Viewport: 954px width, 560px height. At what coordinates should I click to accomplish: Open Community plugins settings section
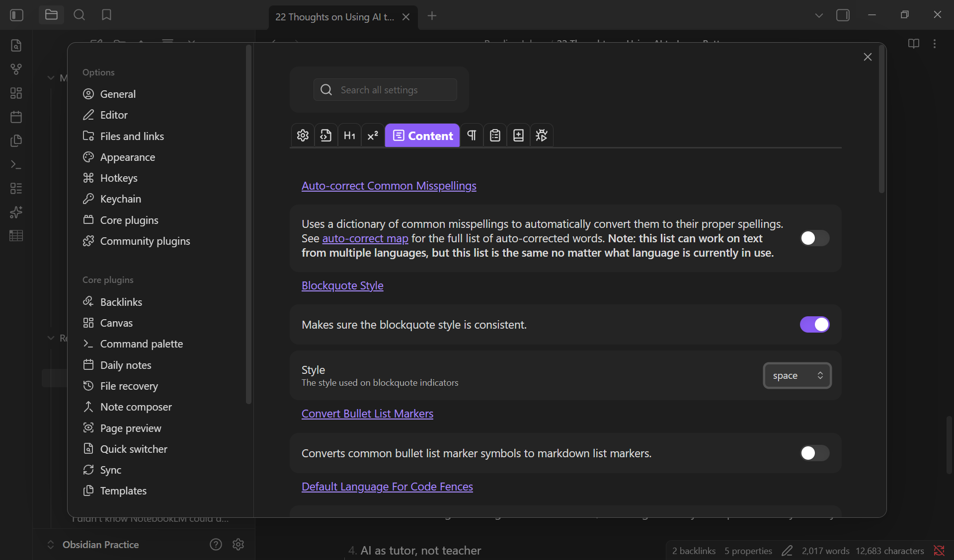[137, 241]
